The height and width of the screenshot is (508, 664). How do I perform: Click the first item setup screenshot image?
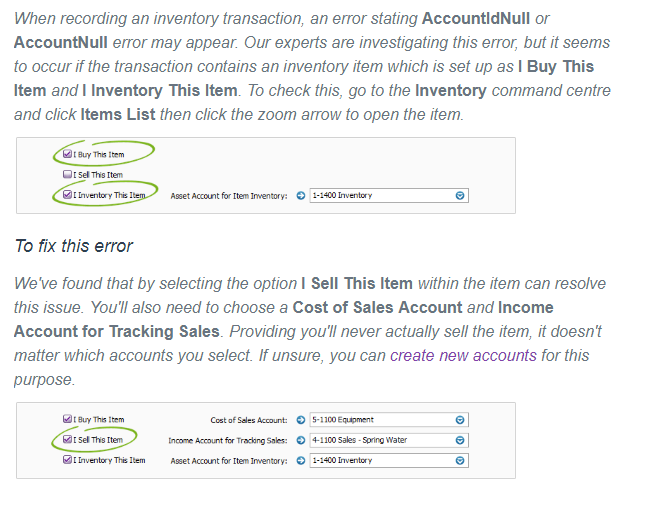point(266,175)
